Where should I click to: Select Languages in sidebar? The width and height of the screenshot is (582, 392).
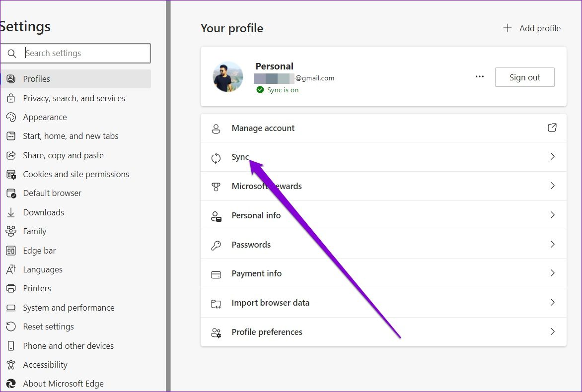(75, 269)
